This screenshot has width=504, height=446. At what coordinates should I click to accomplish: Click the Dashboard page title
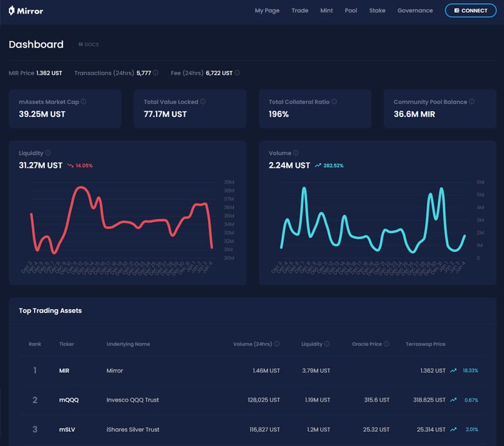[36, 44]
